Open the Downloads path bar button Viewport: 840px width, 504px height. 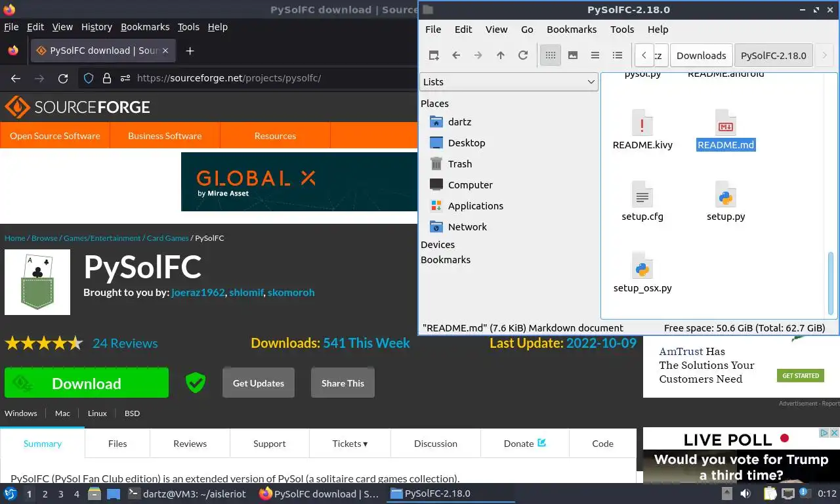701,55
